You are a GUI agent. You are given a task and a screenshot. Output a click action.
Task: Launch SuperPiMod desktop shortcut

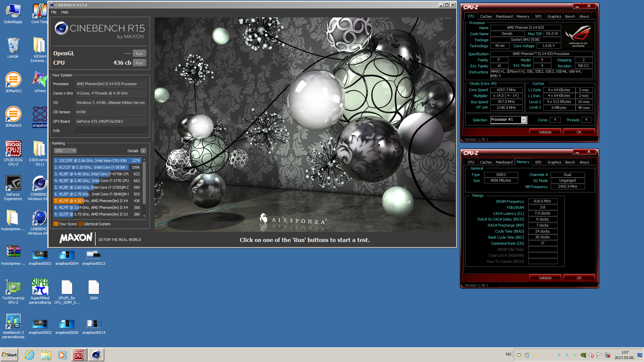tap(40, 291)
